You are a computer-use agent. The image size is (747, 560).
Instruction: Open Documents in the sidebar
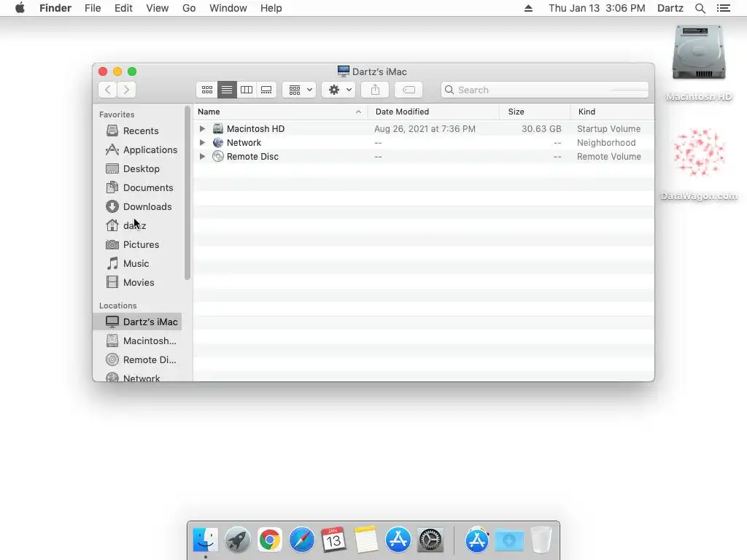coord(137,187)
